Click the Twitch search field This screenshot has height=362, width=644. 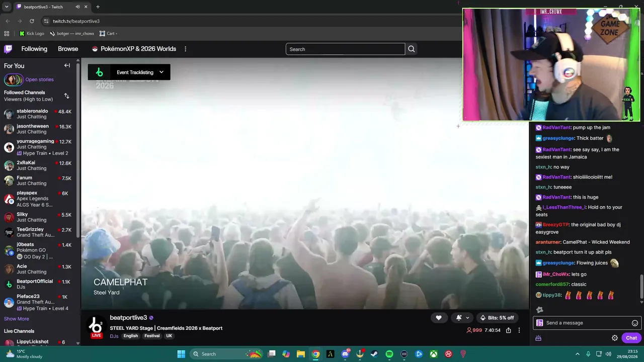point(345,49)
